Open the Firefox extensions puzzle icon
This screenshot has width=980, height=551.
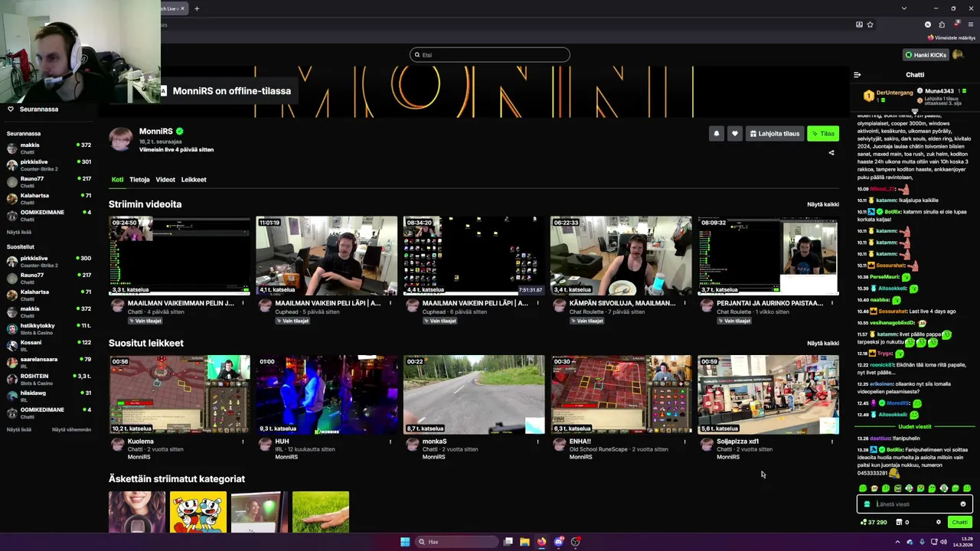click(x=942, y=24)
